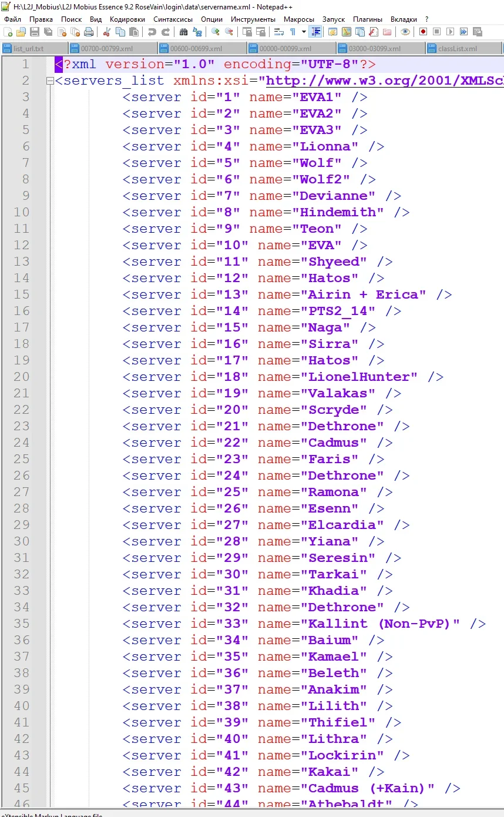Image resolution: width=504 pixels, height=817 pixels.
Task: Open the Кодировки menu
Action: point(127,19)
